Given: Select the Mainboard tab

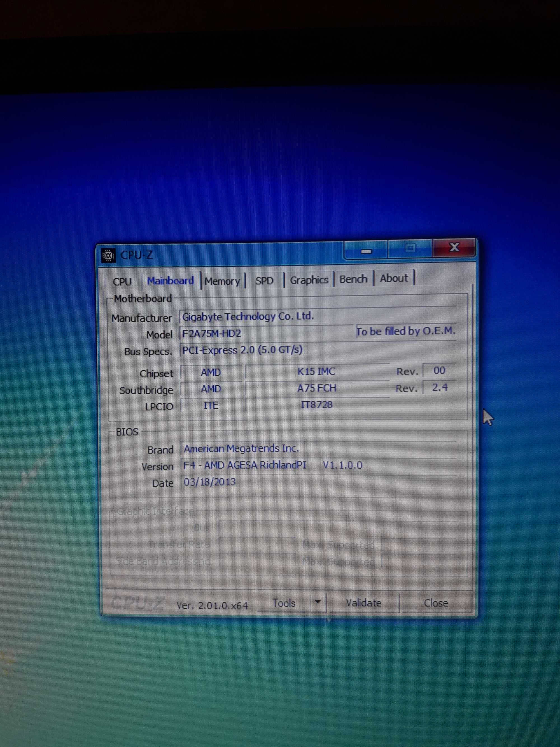Looking at the screenshot, I should coord(171,281).
